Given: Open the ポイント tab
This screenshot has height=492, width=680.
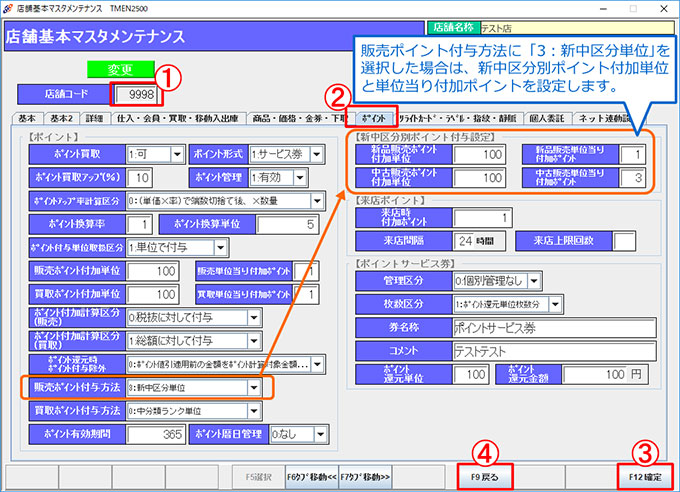Looking at the screenshot, I should [x=373, y=118].
